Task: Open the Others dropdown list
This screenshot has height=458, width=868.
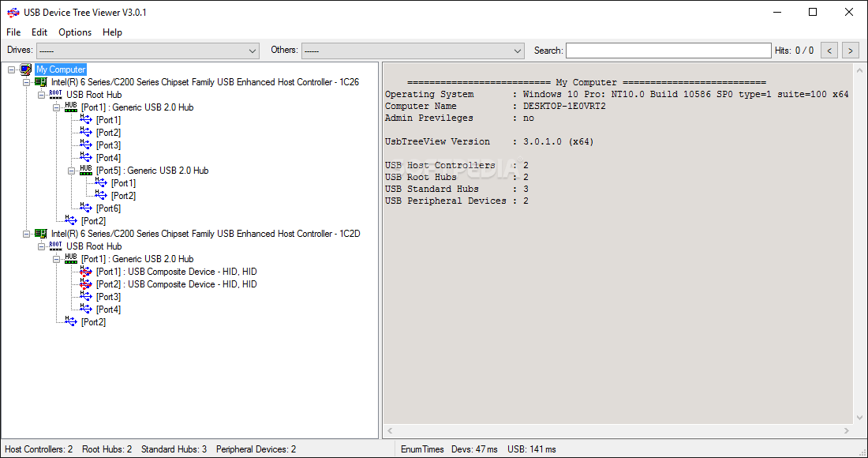Action: [518, 50]
